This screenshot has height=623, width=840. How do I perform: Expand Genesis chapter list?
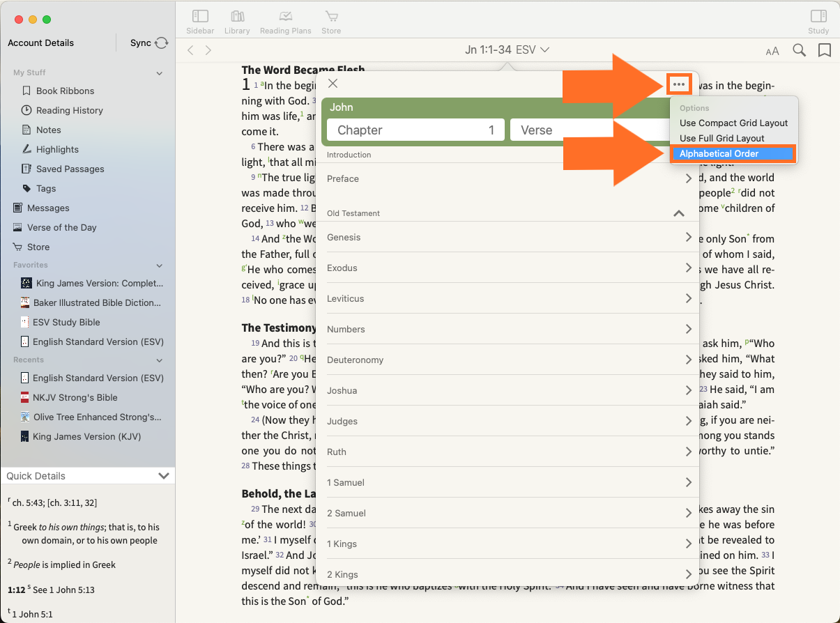point(688,237)
